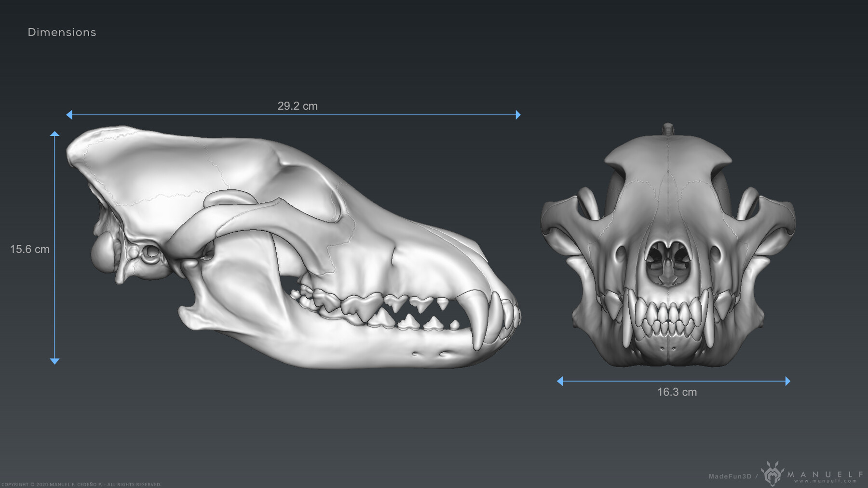Screen dimensions: 868x488
Task: Select the left arrowhead of the 16.3 cm dimension
Action: [559, 381]
